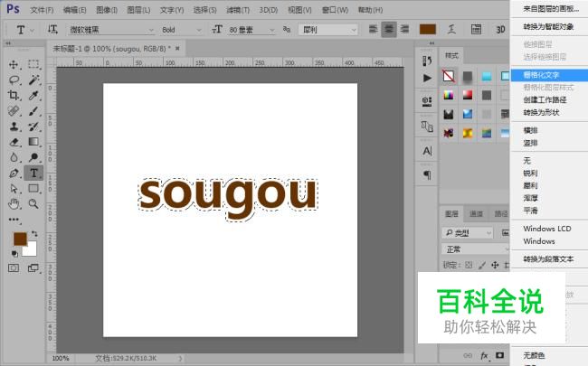
Task: Select the Healing Brush tool
Action: pos(14,111)
